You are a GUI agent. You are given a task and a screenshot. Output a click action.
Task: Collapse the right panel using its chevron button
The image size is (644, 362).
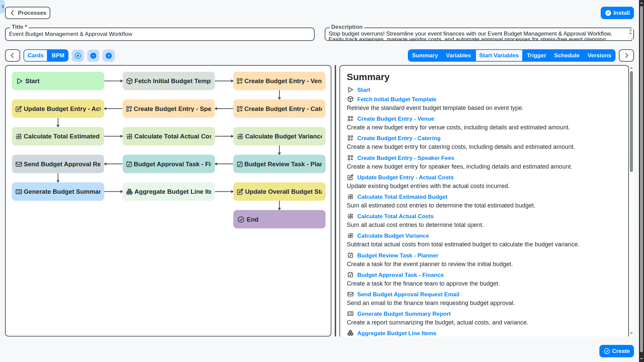click(626, 55)
